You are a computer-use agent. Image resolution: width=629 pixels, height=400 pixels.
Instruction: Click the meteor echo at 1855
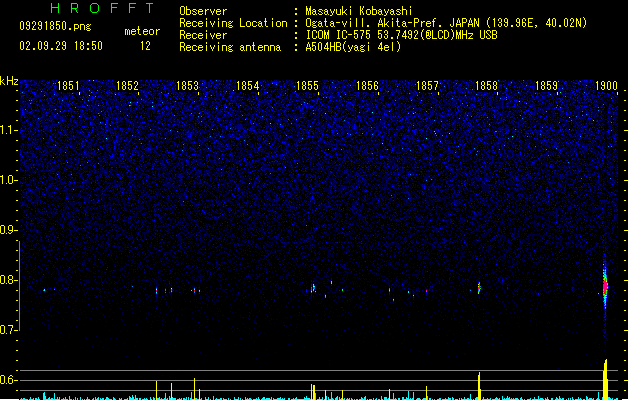pyautogui.click(x=313, y=288)
